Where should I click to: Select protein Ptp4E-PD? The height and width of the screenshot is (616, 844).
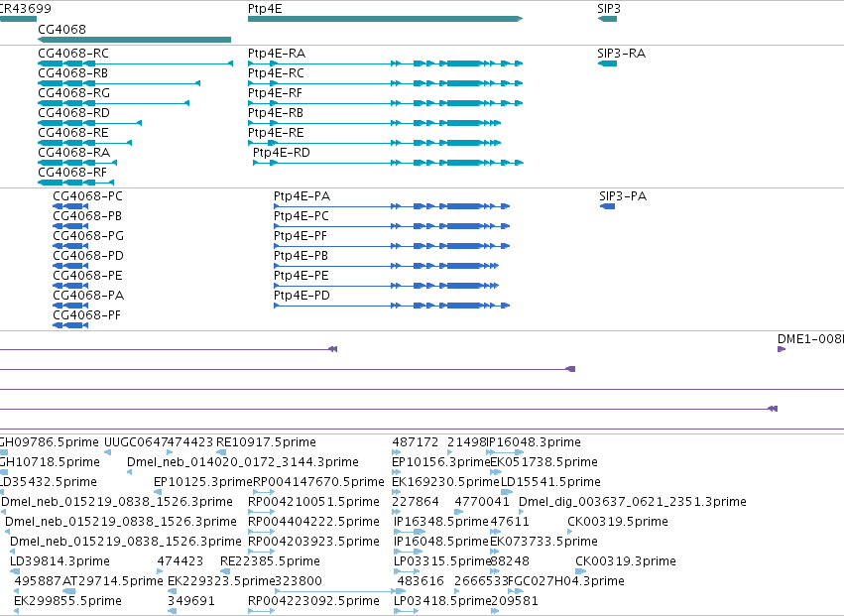pyautogui.click(x=301, y=296)
